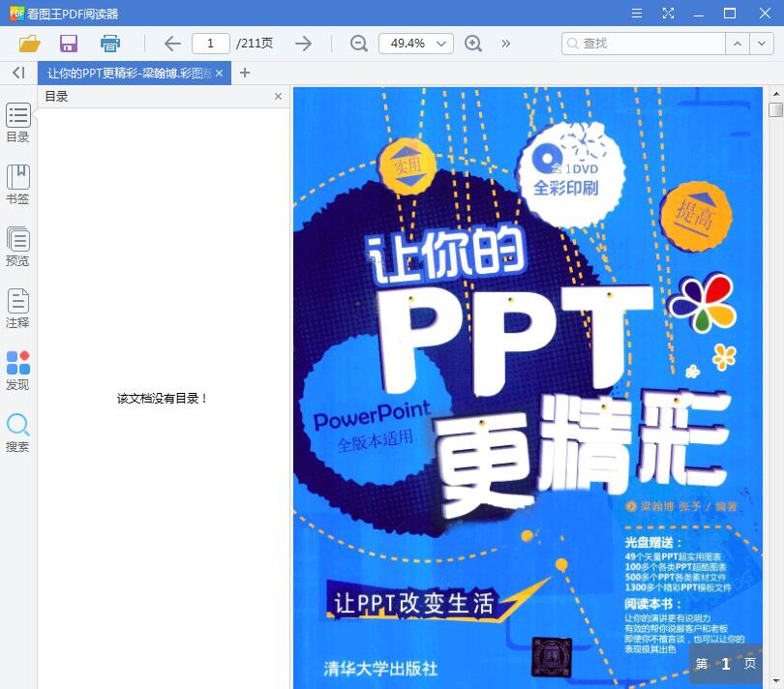Click the 该文档没有目录 message text
Image resolution: width=784 pixels, height=689 pixels.
(162, 399)
